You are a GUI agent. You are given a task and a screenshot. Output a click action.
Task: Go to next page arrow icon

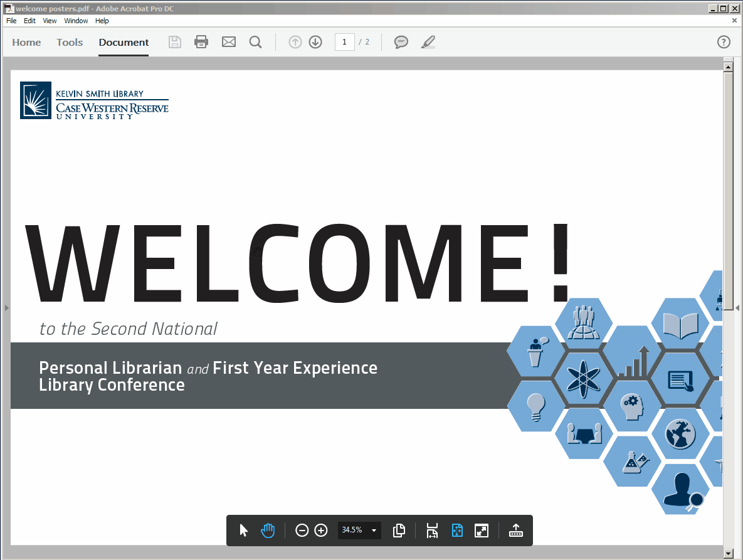click(315, 42)
